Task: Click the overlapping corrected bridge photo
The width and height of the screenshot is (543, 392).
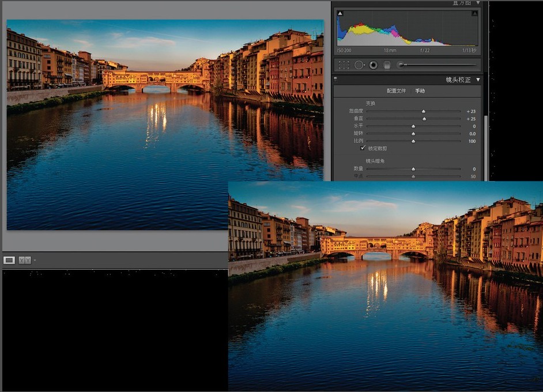Action: click(386, 286)
